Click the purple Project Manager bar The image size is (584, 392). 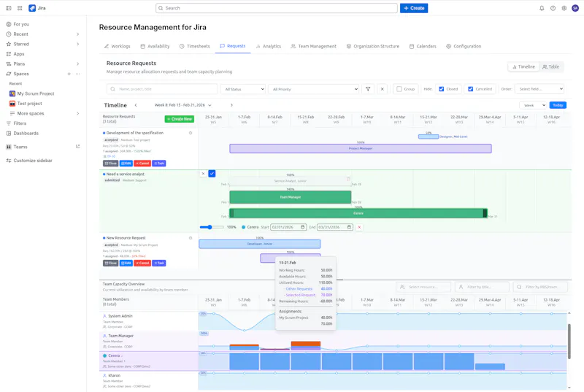tap(361, 148)
